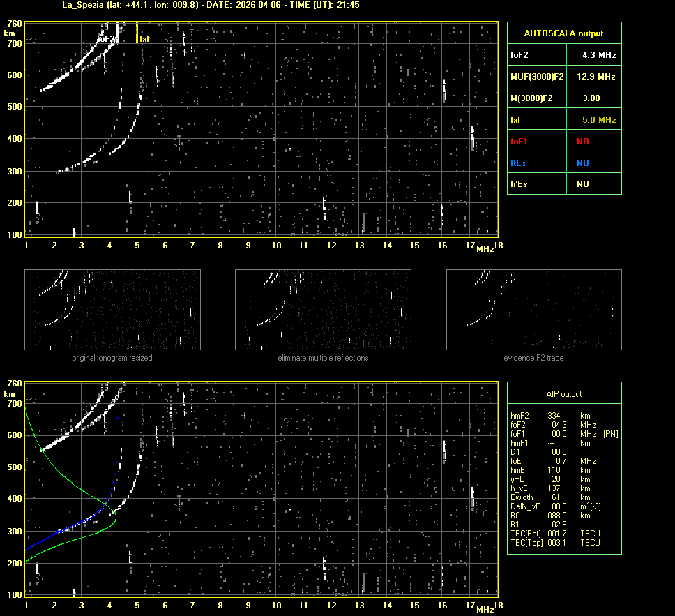The image size is (675, 616).
Task: Select the blue ftEs label
Action: [x=517, y=163]
